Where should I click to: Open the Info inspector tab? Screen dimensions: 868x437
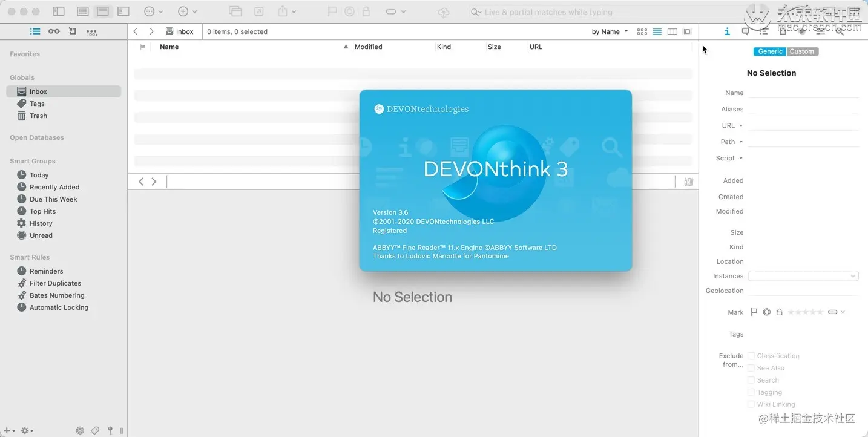(x=727, y=31)
